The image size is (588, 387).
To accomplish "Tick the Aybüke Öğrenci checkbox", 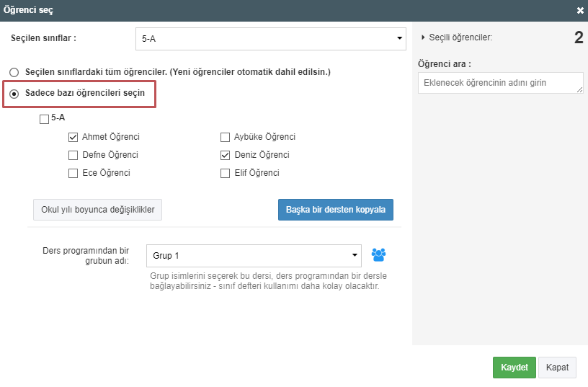I will 225,137.
